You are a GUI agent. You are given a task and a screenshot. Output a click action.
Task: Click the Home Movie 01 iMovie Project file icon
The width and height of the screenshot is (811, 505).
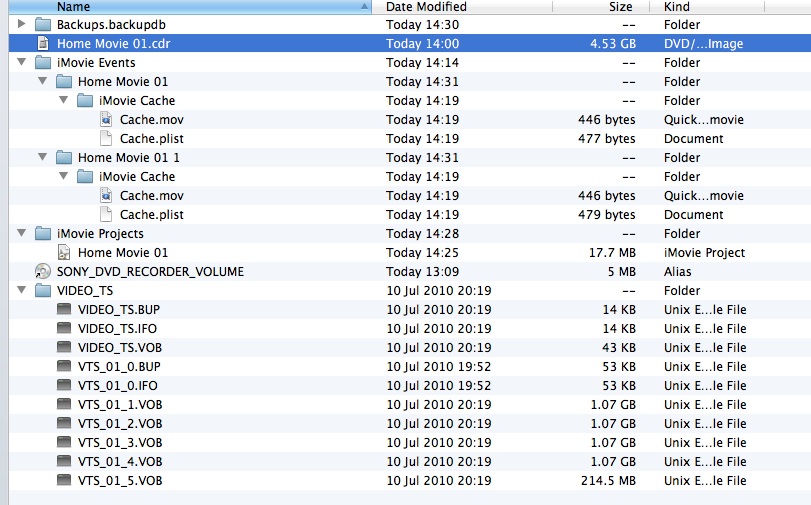(x=64, y=252)
